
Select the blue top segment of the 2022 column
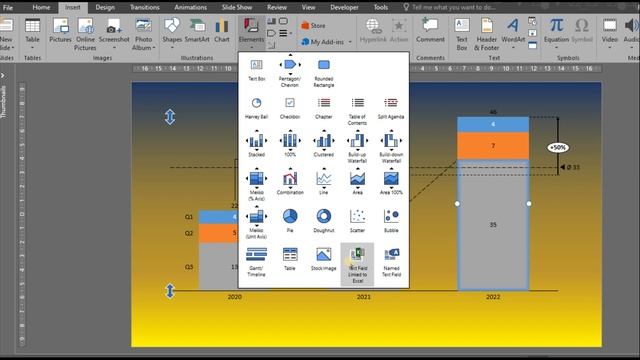(x=493, y=124)
